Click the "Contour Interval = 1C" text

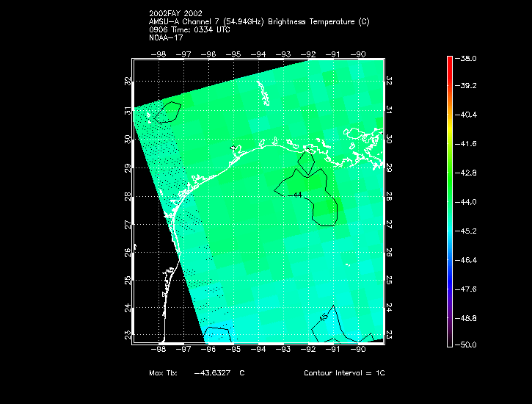344,372
